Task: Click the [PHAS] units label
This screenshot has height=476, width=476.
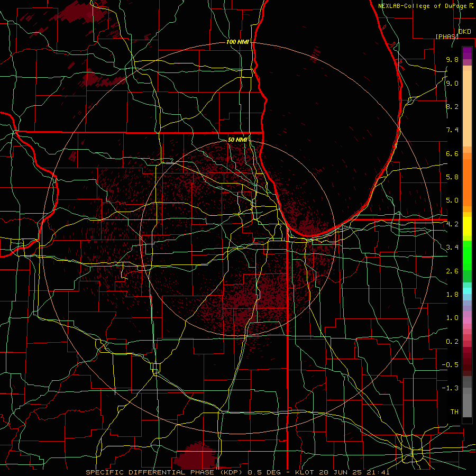Action: 447,36
